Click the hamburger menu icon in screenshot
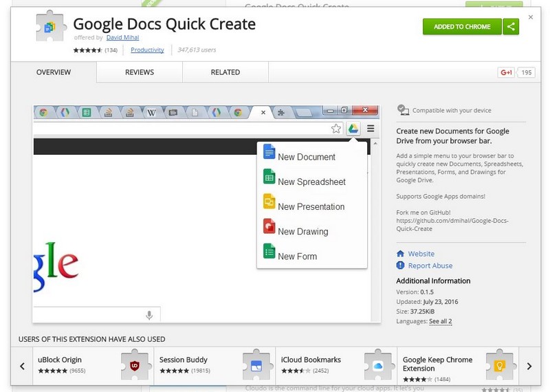 [x=371, y=129]
